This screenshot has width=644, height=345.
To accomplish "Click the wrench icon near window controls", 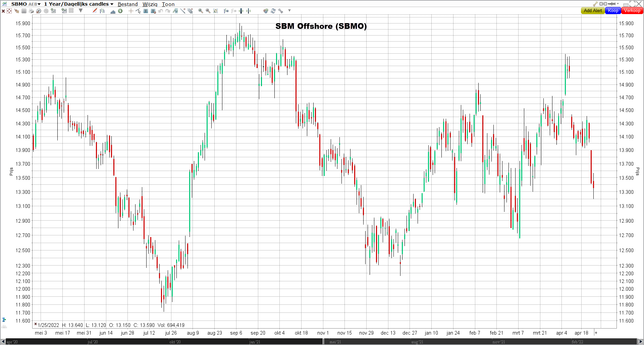I will coord(595,4).
